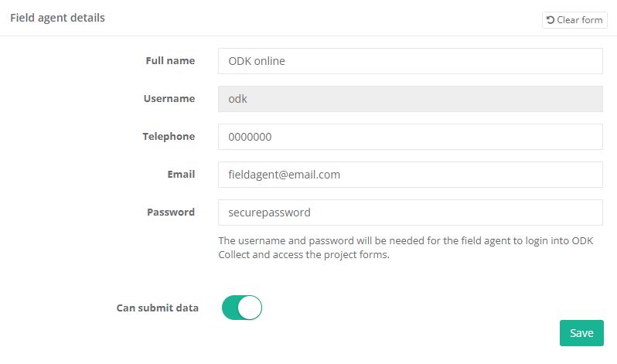This screenshot has height=364, width=617.
Task: Click the Email label
Action: tap(181, 174)
